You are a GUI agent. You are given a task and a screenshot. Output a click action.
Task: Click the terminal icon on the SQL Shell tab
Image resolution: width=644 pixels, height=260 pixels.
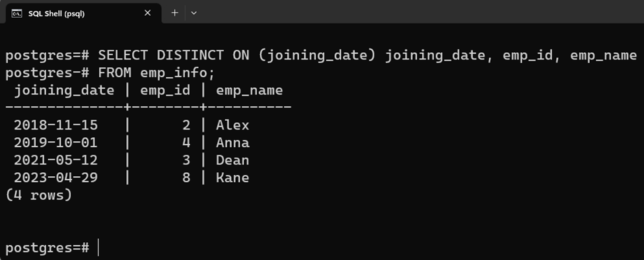17,14
